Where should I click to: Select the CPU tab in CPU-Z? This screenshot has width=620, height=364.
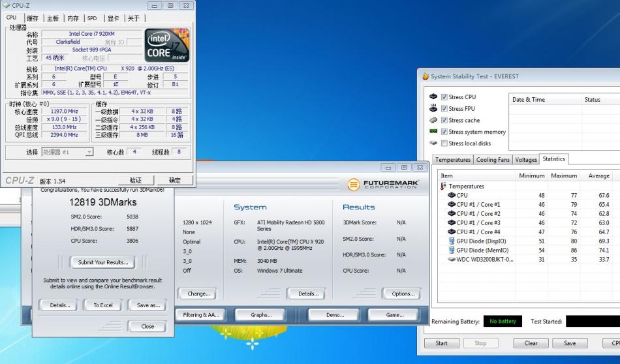tap(12, 18)
